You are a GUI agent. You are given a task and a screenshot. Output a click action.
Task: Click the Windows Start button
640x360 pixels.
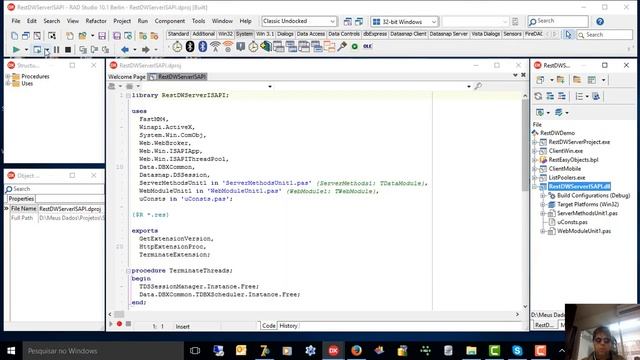point(11,350)
